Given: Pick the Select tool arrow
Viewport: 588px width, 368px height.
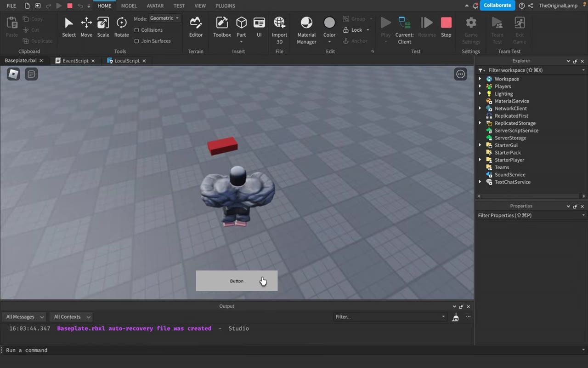Looking at the screenshot, I should [69, 28].
